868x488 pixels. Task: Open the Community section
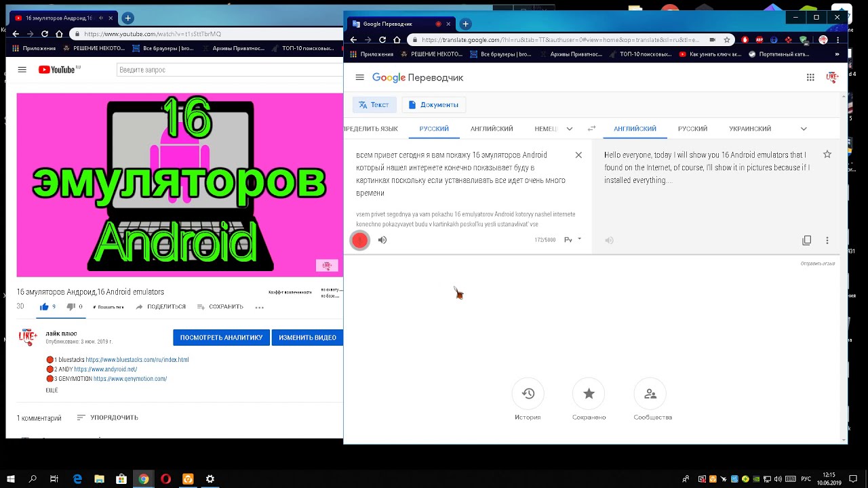[x=652, y=401]
